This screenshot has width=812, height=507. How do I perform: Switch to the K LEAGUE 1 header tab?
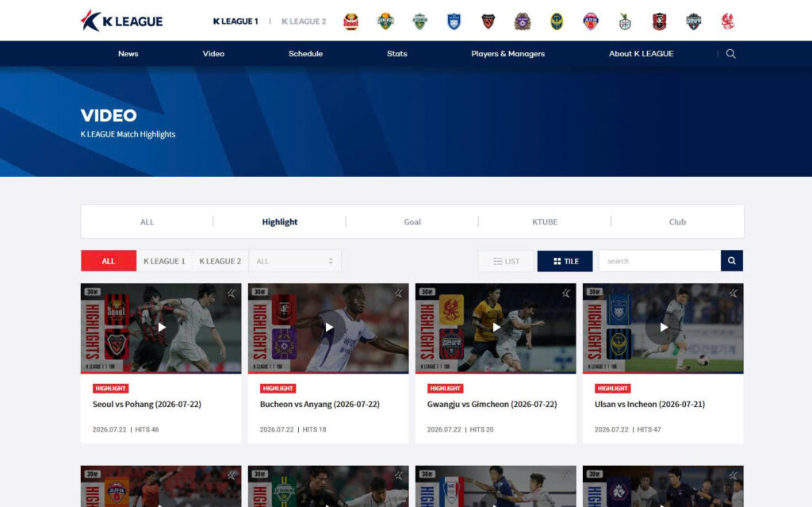pyautogui.click(x=236, y=21)
